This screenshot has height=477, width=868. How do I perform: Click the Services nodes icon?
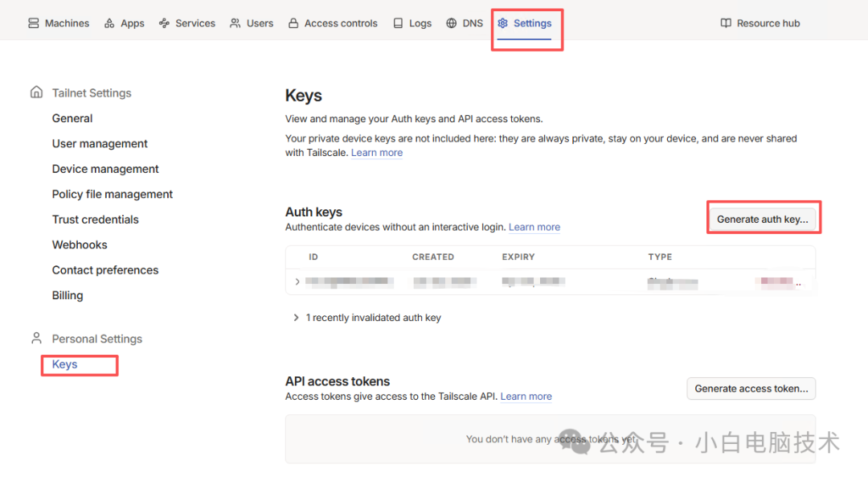(164, 23)
